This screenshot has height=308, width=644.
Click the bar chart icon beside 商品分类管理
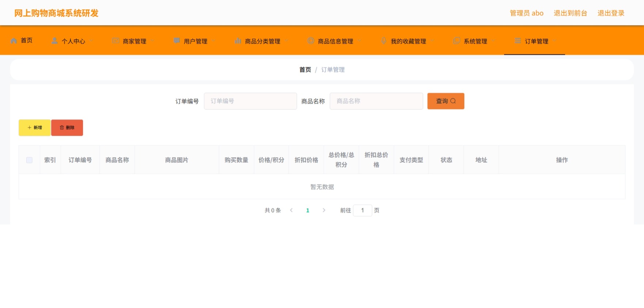(x=238, y=41)
